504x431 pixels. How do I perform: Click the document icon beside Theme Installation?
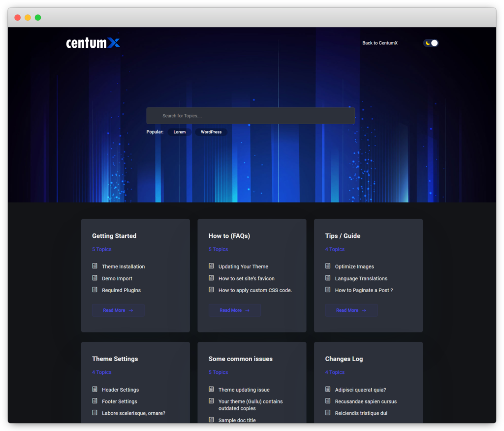[x=94, y=266]
